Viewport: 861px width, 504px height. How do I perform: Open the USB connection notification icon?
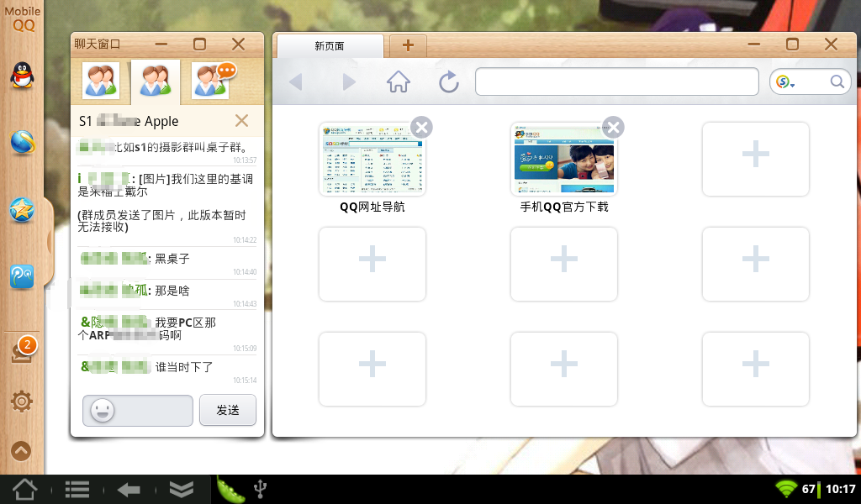[261, 489]
